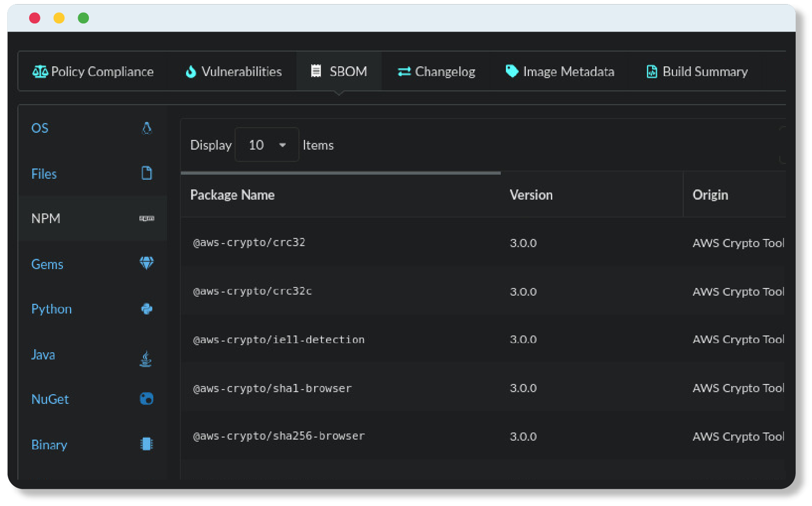Show the Gems packages
Image resolution: width=812 pixels, height=506 pixels.
(x=92, y=264)
